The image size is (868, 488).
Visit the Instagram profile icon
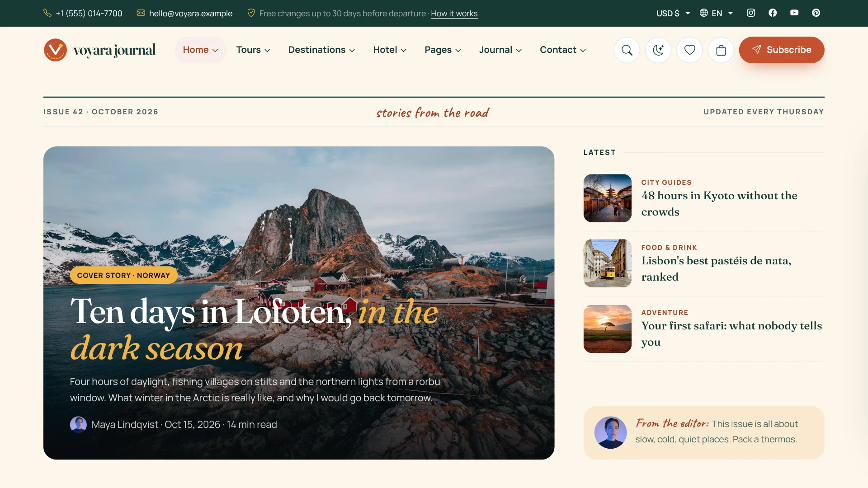point(751,13)
